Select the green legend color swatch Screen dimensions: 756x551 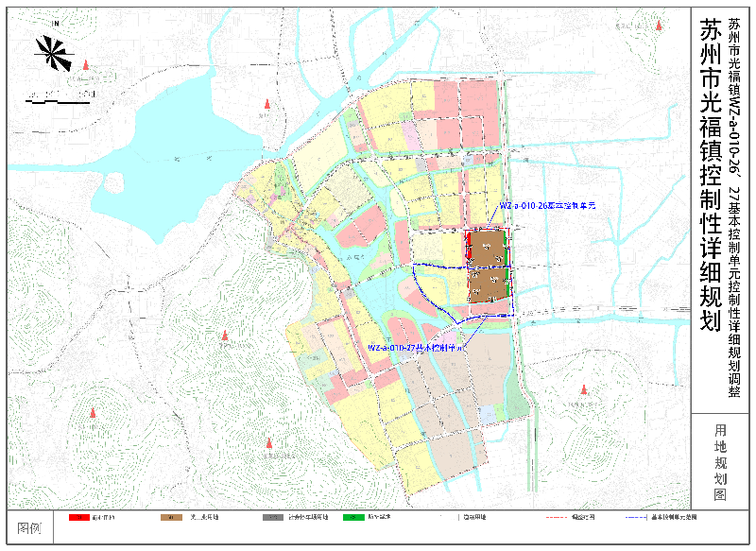353,518
